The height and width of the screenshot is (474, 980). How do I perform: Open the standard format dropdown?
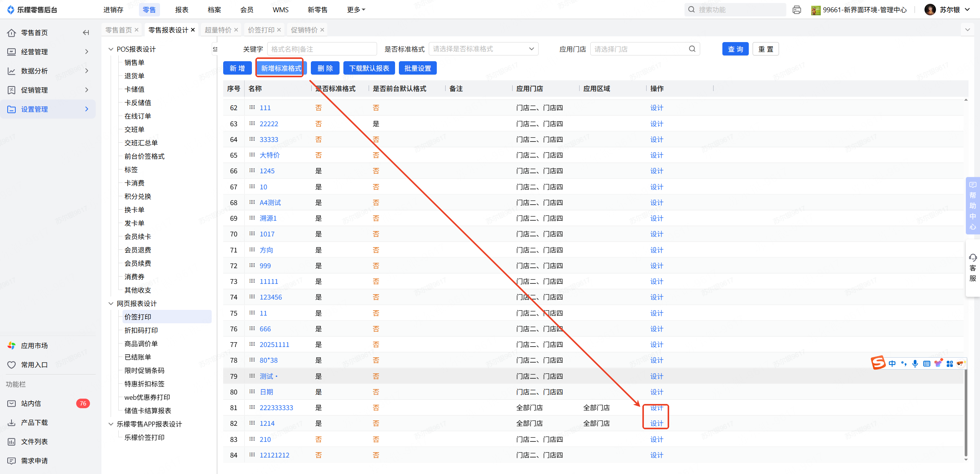(483, 49)
